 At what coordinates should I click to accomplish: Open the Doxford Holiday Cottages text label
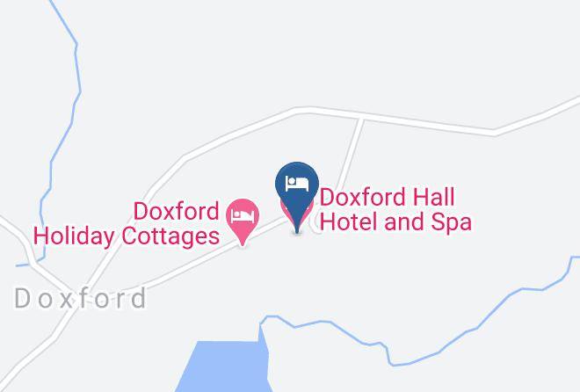tap(127, 224)
